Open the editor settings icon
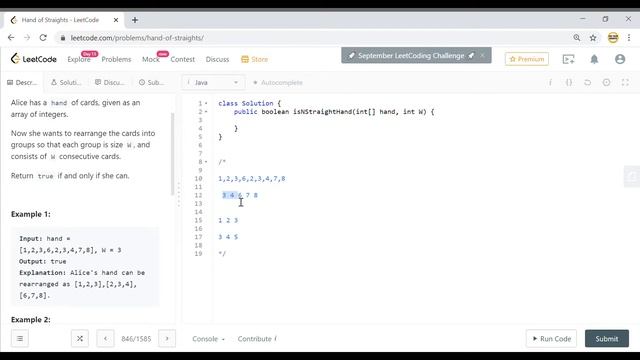The width and height of the screenshot is (640, 360). (x=607, y=82)
